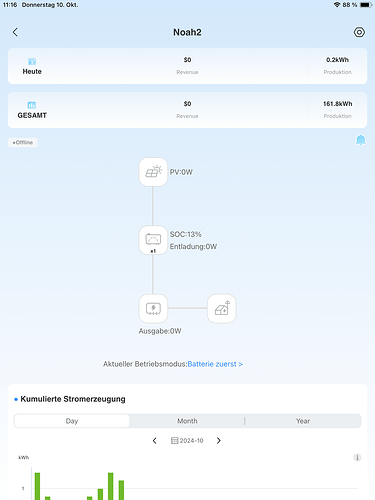
Task: Tap the Offline status badge
Action: pos(23,142)
